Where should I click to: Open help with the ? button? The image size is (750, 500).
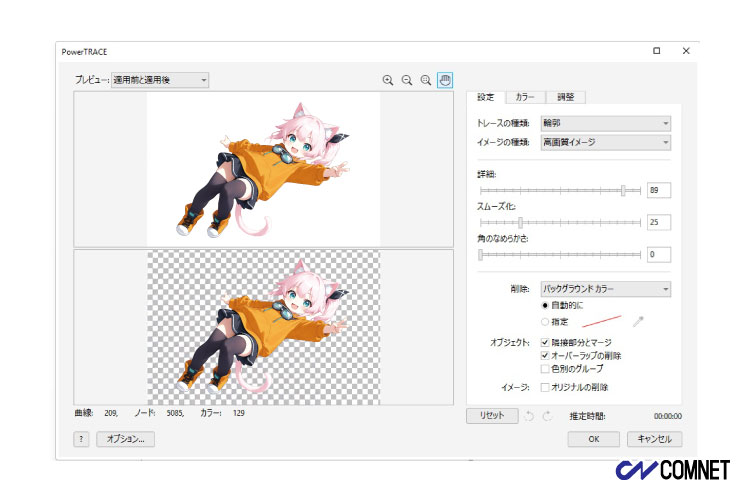pyautogui.click(x=81, y=439)
